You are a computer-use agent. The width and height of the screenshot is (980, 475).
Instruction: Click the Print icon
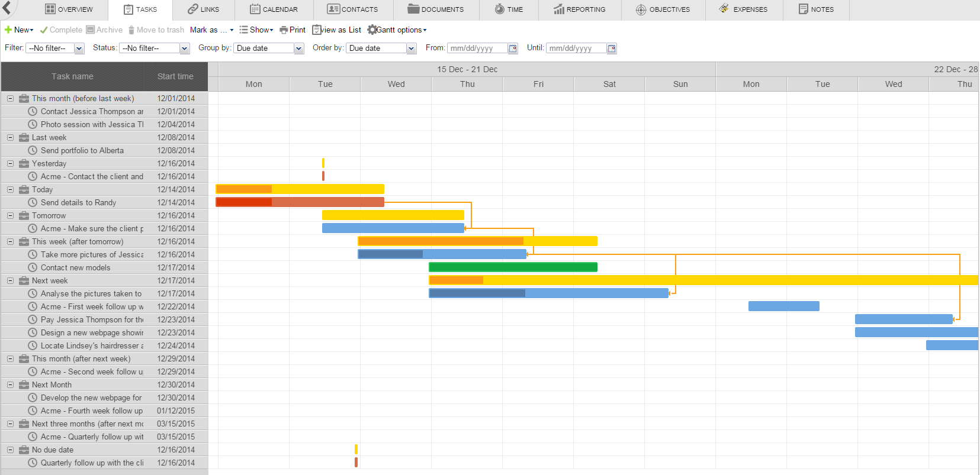(284, 30)
